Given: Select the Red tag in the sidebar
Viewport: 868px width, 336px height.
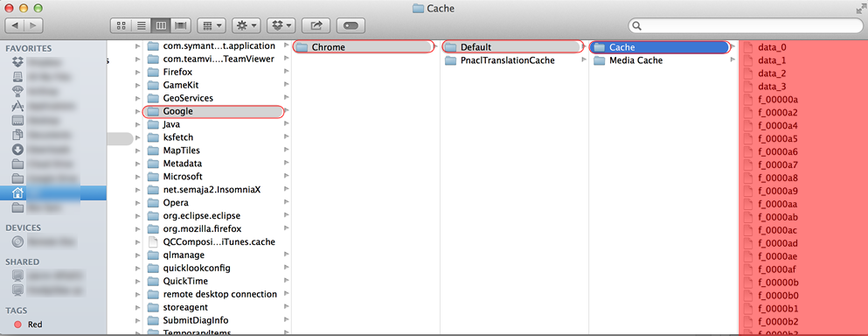Looking at the screenshot, I should [x=53, y=325].
